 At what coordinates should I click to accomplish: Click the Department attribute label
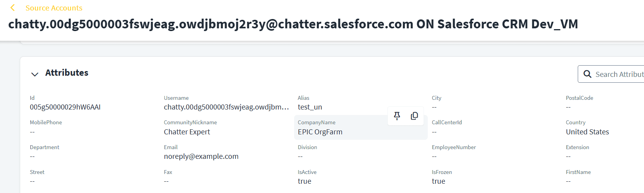[x=45, y=147]
